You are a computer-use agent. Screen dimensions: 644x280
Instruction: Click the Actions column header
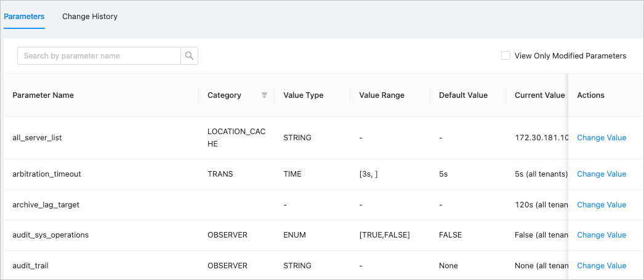point(590,95)
